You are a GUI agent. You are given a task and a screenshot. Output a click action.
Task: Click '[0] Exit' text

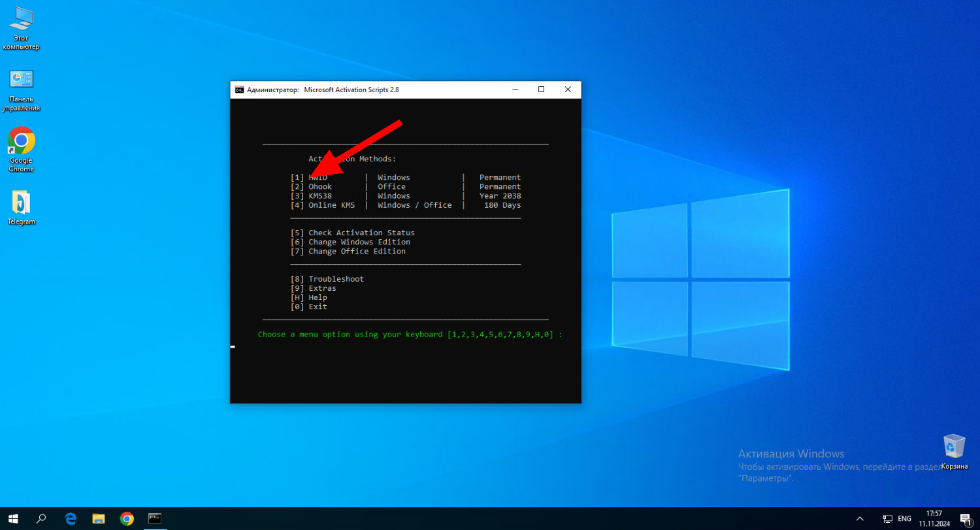pos(308,306)
